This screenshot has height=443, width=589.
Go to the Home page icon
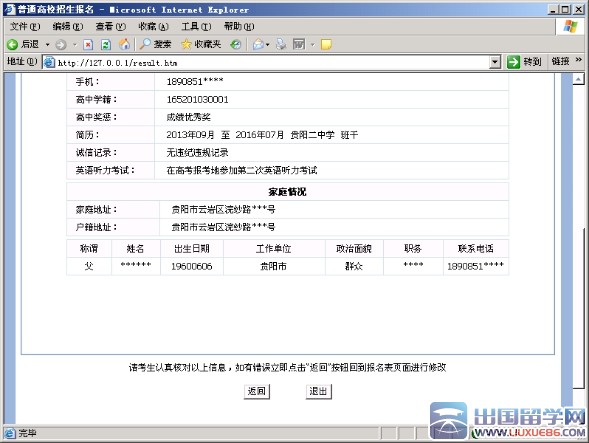(x=124, y=44)
